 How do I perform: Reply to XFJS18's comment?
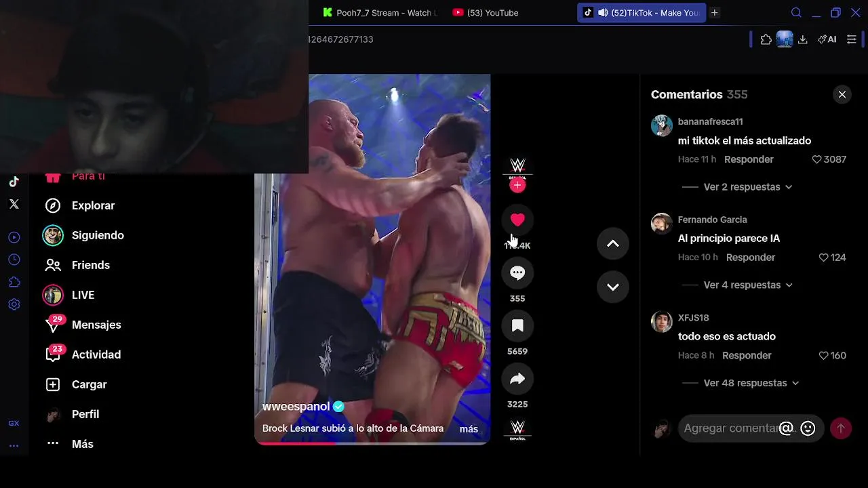coord(747,356)
